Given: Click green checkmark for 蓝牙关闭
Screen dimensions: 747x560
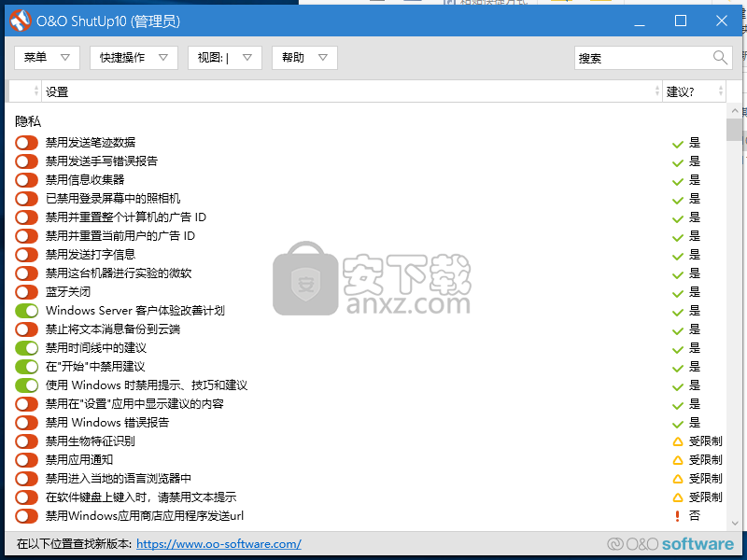Looking at the screenshot, I should (x=678, y=292).
